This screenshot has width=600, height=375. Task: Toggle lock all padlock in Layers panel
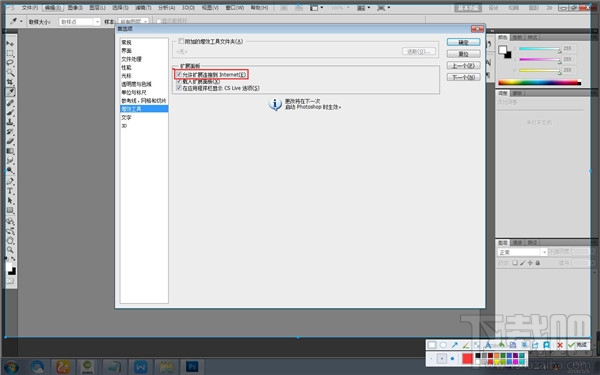click(538, 262)
